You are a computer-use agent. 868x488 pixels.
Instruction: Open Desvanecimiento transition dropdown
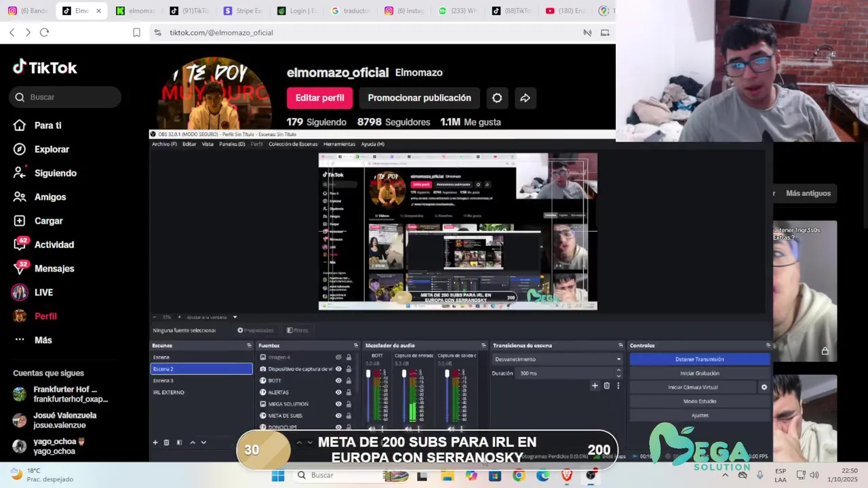point(557,359)
